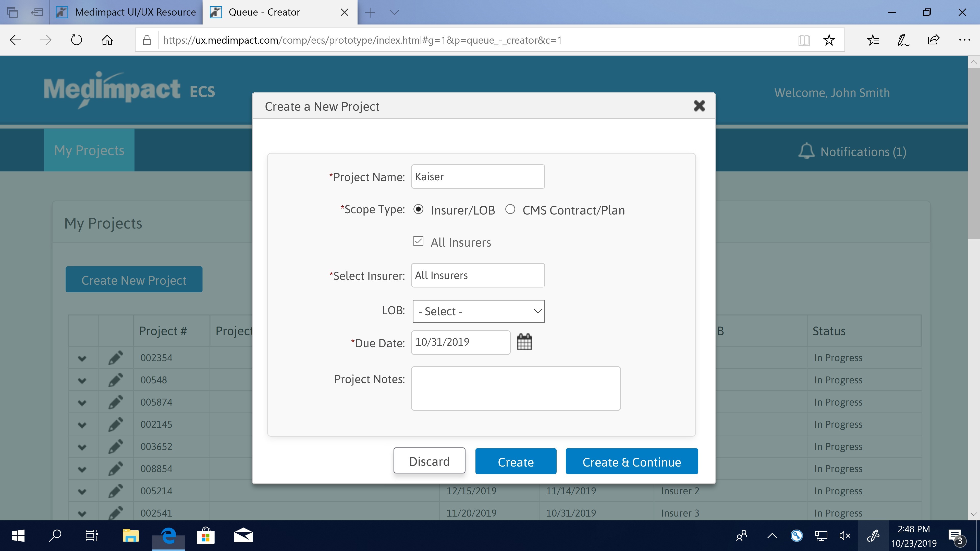Show hidden system tray icons

772,536
